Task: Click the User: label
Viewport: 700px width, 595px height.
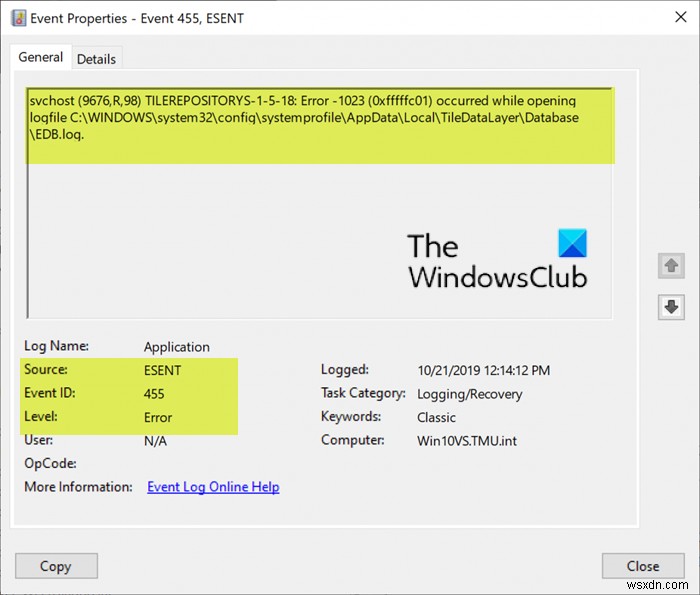Action: [38, 440]
